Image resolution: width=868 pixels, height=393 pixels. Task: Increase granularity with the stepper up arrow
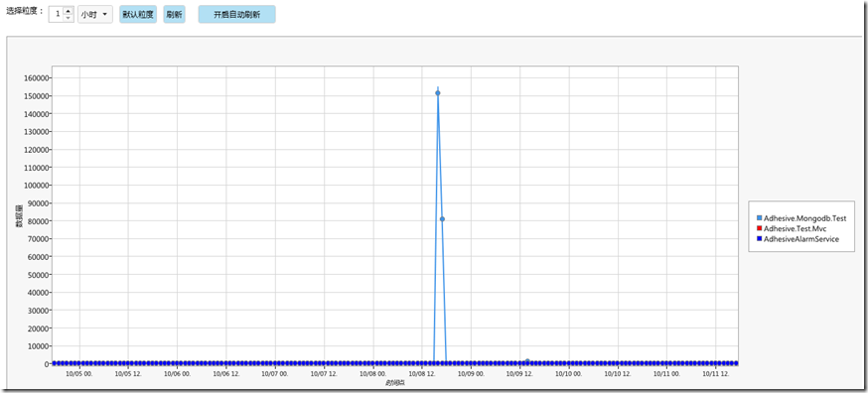pyautogui.click(x=69, y=11)
